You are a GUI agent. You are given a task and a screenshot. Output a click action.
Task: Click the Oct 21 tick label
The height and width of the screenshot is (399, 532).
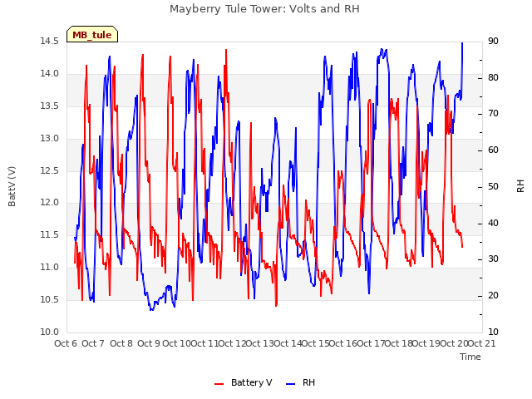coord(481,343)
